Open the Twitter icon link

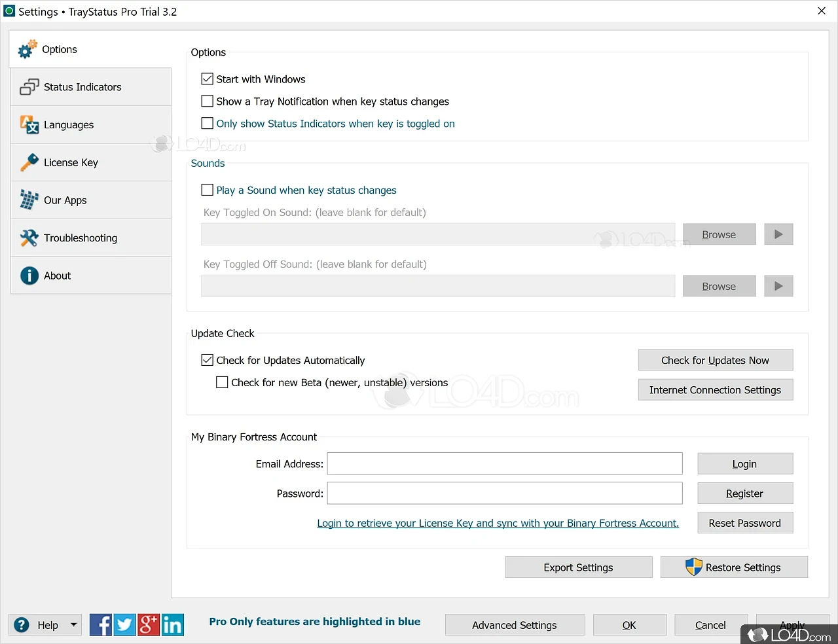click(x=124, y=625)
